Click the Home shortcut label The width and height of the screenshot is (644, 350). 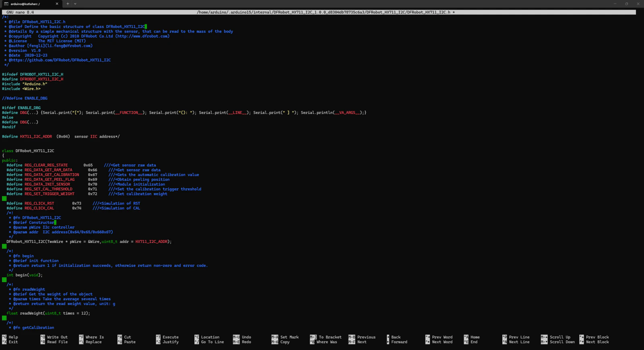click(475, 337)
